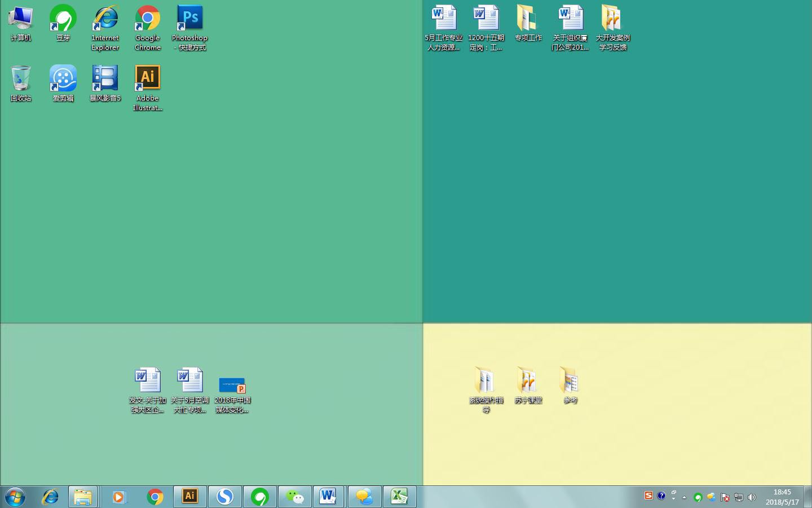Show hidden system tray icons
Image resolution: width=812 pixels, height=508 pixels.
684,497
